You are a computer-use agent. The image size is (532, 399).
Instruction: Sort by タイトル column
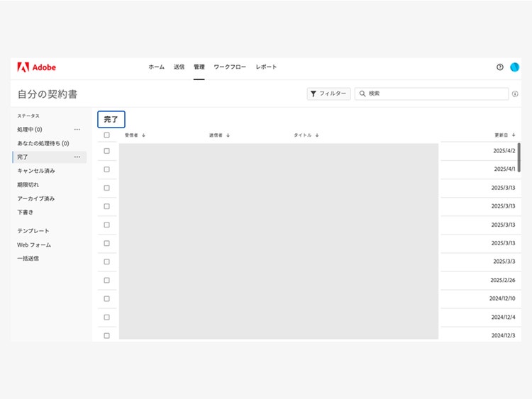tap(306, 135)
